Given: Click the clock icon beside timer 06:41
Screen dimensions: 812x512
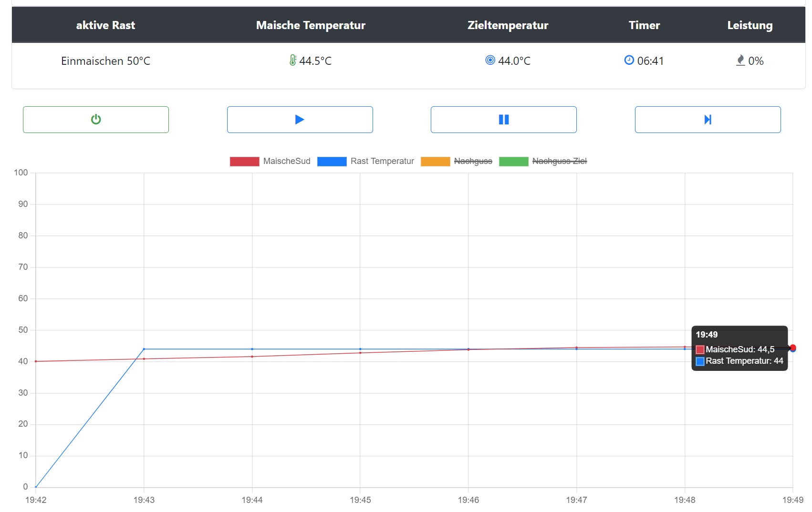Looking at the screenshot, I should click(x=629, y=60).
